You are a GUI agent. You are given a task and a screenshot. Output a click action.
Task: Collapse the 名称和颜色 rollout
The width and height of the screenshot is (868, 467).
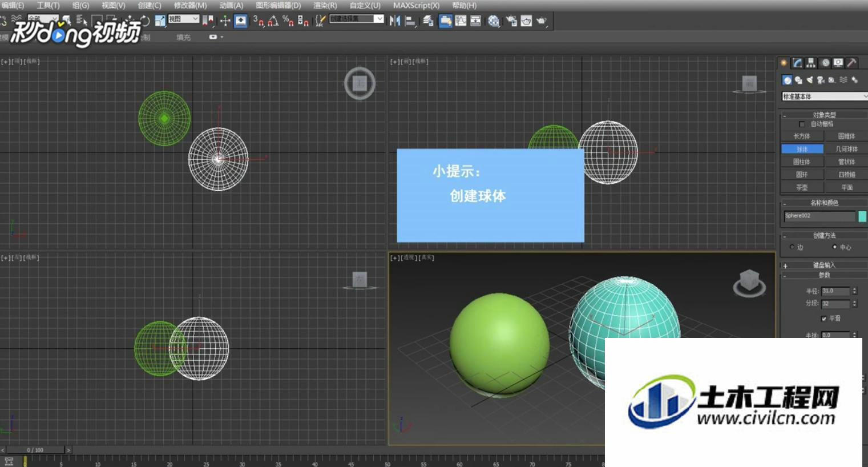click(x=824, y=203)
